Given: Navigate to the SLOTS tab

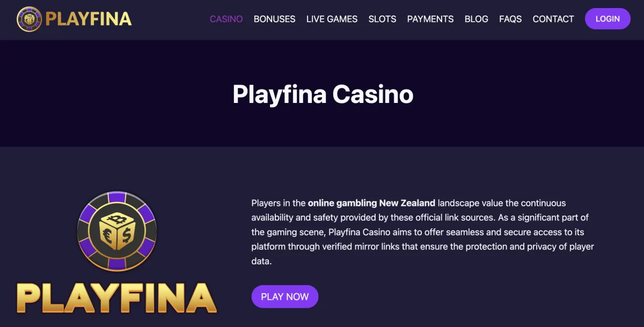Looking at the screenshot, I should coord(382,19).
